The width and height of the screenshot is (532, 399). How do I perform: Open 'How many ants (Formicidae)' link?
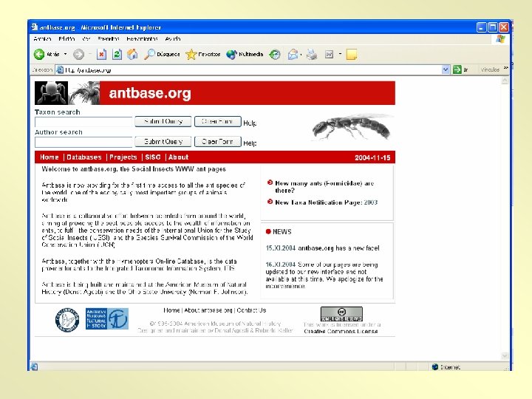[x=324, y=187]
